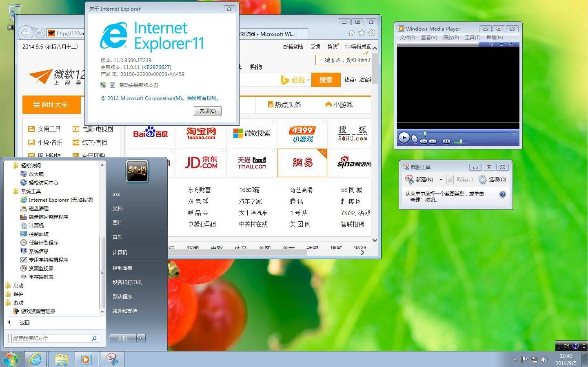The image size is (588, 367).
Task: Open the 百度 Baidu site tile
Action: pyautogui.click(x=150, y=133)
